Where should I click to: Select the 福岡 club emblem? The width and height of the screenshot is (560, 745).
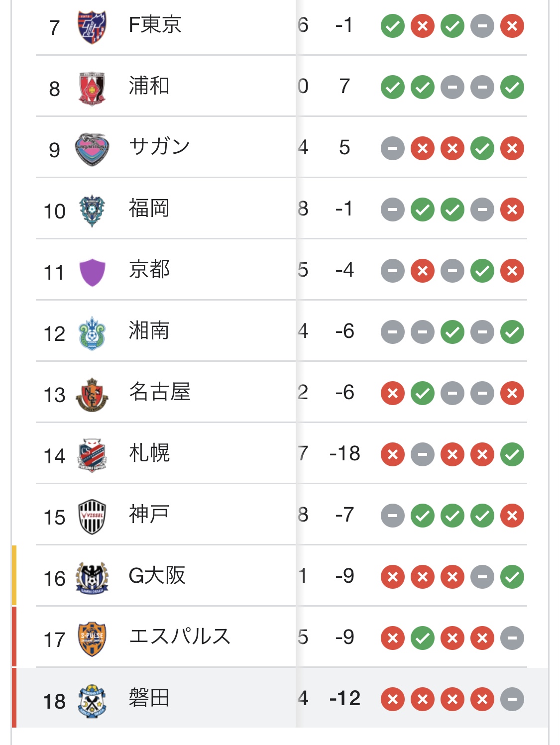(x=92, y=211)
